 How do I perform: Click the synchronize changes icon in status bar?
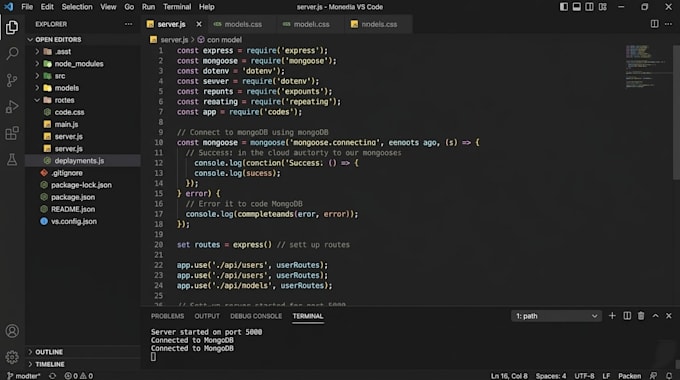click(52, 376)
